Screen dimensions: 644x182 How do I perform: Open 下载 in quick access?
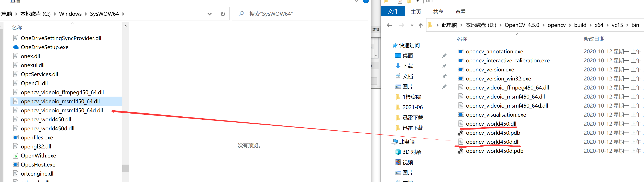[x=408, y=66]
